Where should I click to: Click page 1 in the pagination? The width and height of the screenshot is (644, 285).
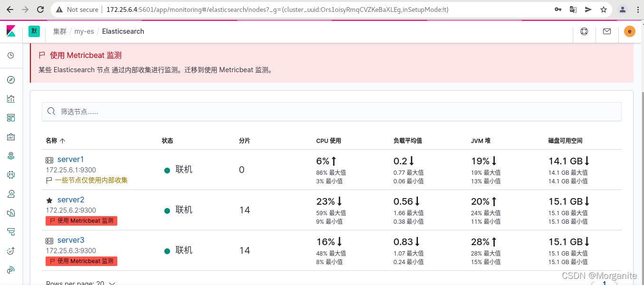605,283
